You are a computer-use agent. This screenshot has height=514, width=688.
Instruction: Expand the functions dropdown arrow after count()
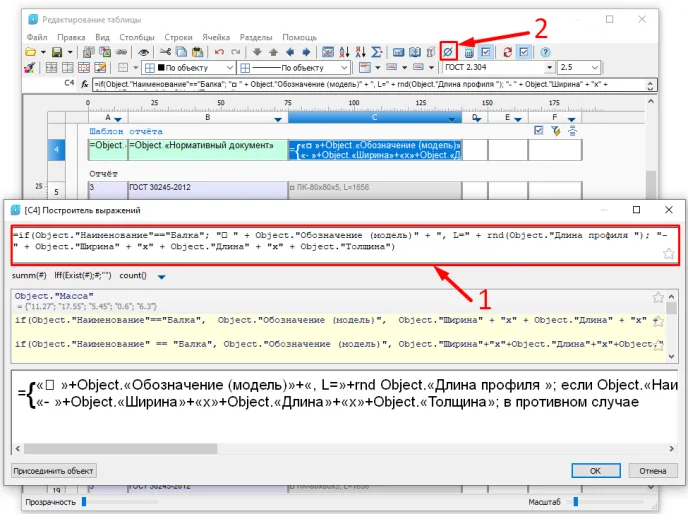pos(162,276)
